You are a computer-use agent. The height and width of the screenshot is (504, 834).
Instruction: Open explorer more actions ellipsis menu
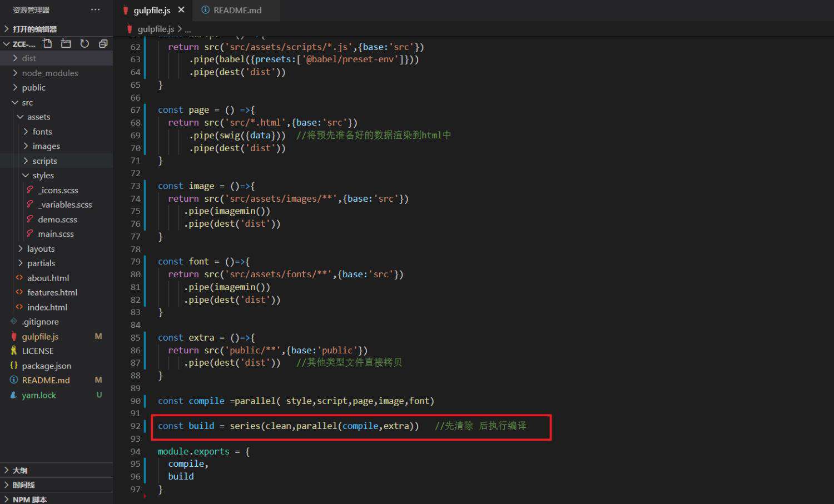pyautogui.click(x=96, y=10)
